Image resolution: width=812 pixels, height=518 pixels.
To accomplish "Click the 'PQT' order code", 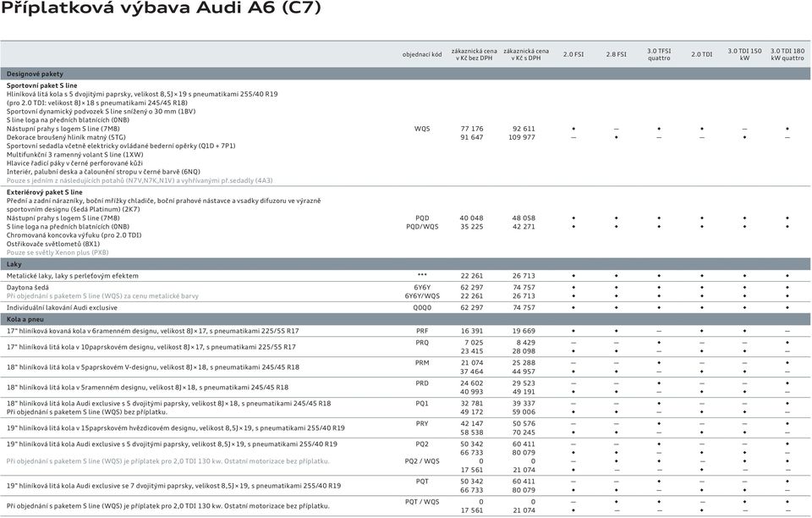I will 422,482.
